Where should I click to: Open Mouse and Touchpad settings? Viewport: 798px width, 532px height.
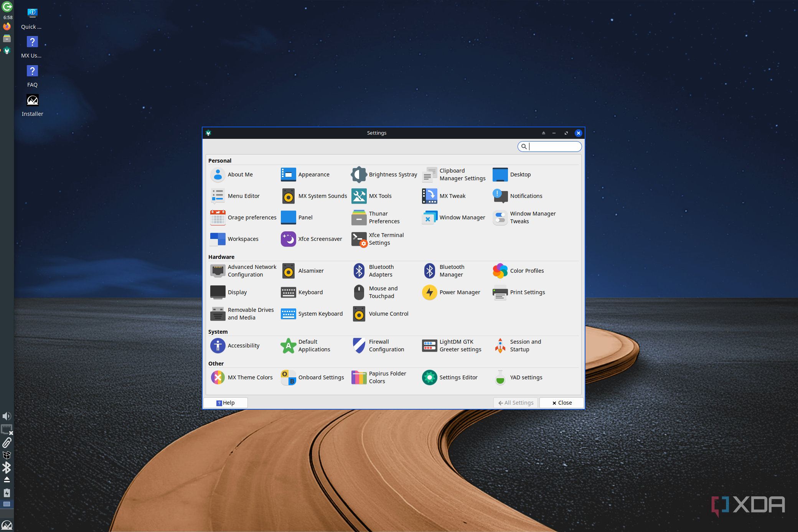point(375,292)
